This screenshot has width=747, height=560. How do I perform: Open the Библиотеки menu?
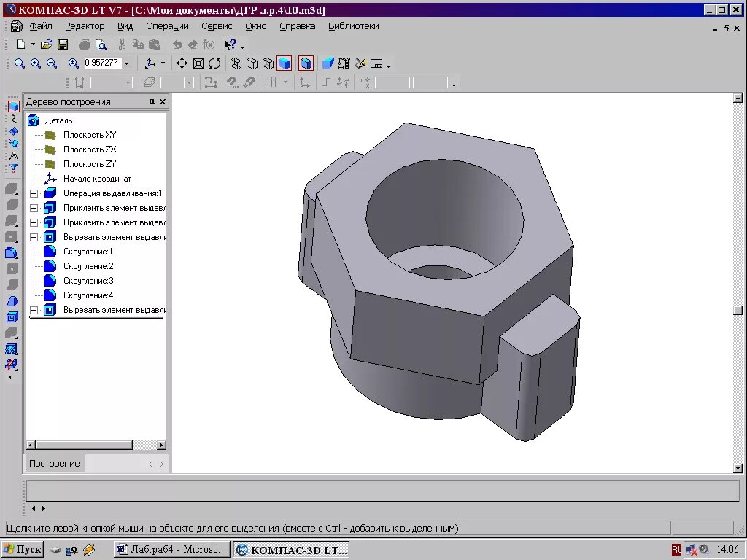(354, 26)
